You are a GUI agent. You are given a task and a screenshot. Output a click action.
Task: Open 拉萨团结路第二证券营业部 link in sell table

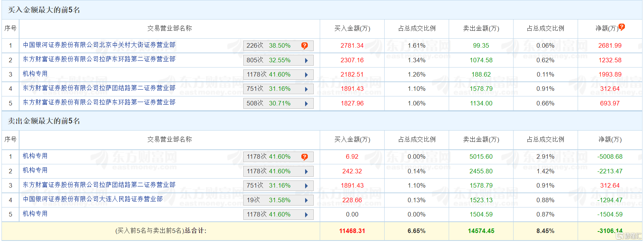click(99, 185)
